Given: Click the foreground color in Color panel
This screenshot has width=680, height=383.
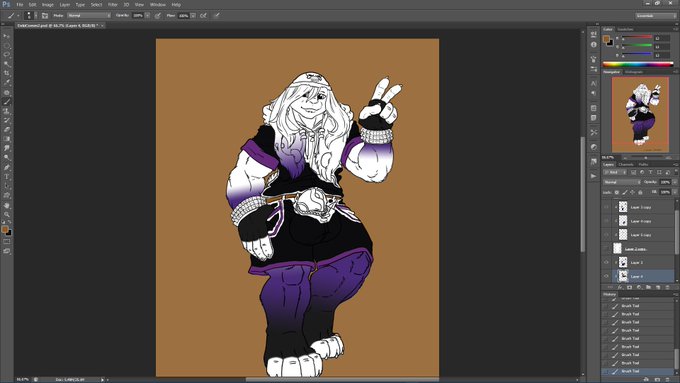Looking at the screenshot, I should [x=606, y=39].
